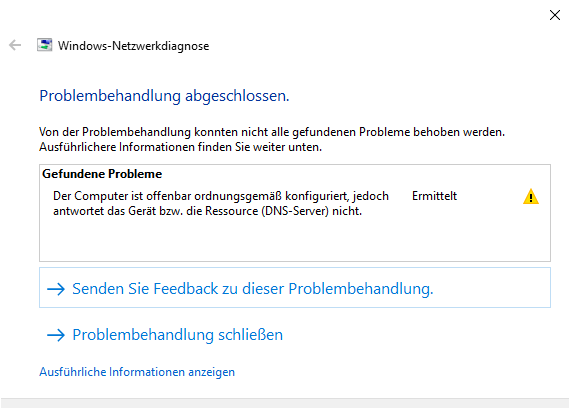This screenshot has height=408, width=569.
Task: Select Problembehandlung schließen
Action: (x=177, y=335)
